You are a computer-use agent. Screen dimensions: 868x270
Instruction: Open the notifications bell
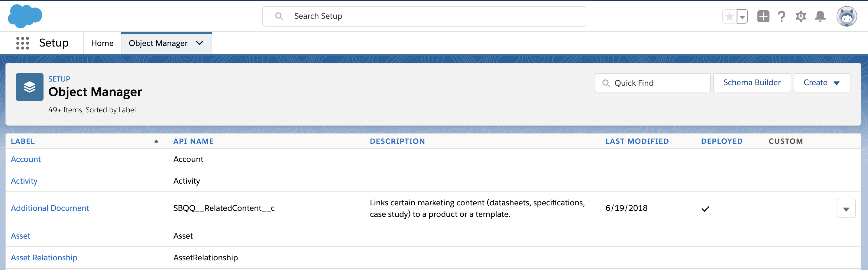pyautogui.click(x=820, y=16)
